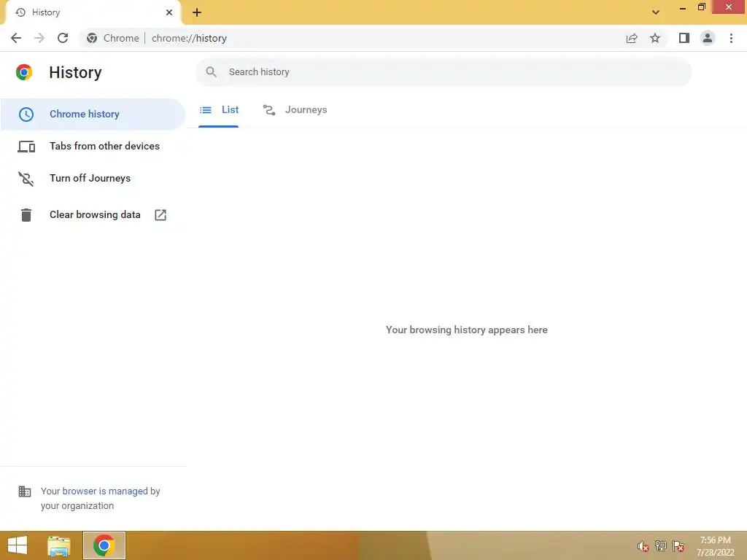Switch to the List tab
Viewport: 747px width, 560px height.
[x=219, y=110]
